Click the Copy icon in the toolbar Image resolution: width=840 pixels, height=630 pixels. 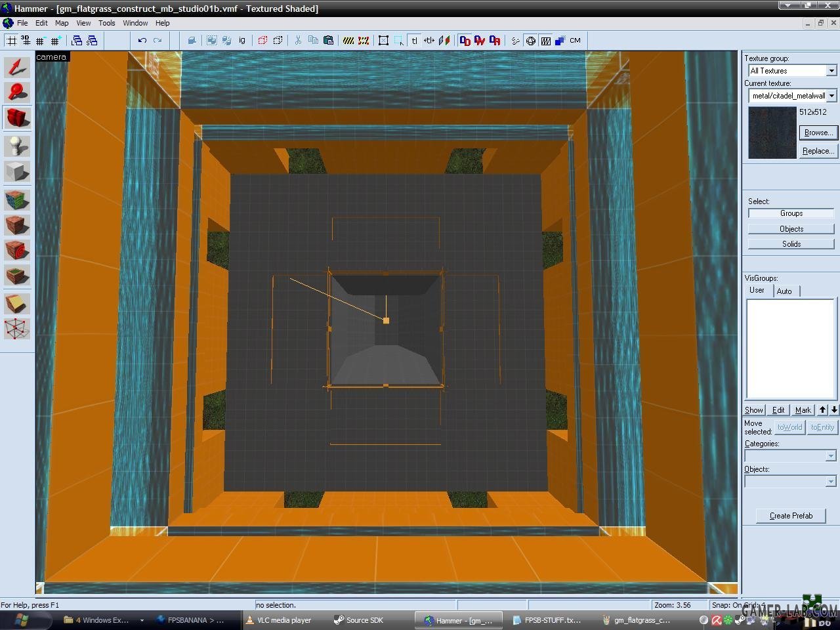(313, 41)
